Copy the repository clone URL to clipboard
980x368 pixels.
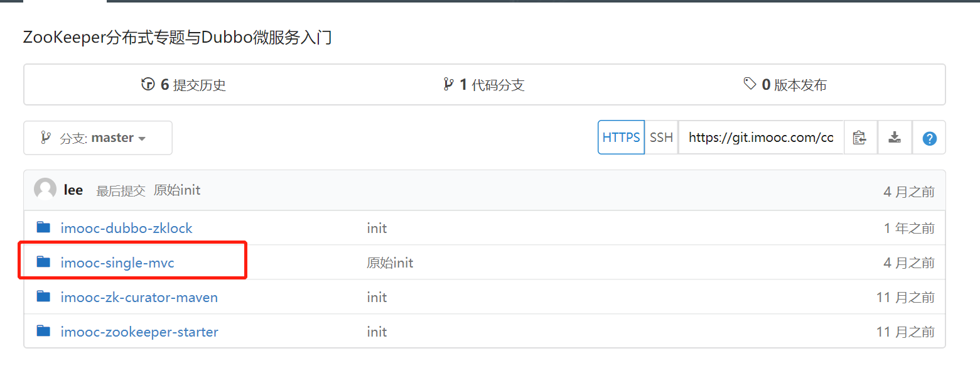click(x=859, y=138)
